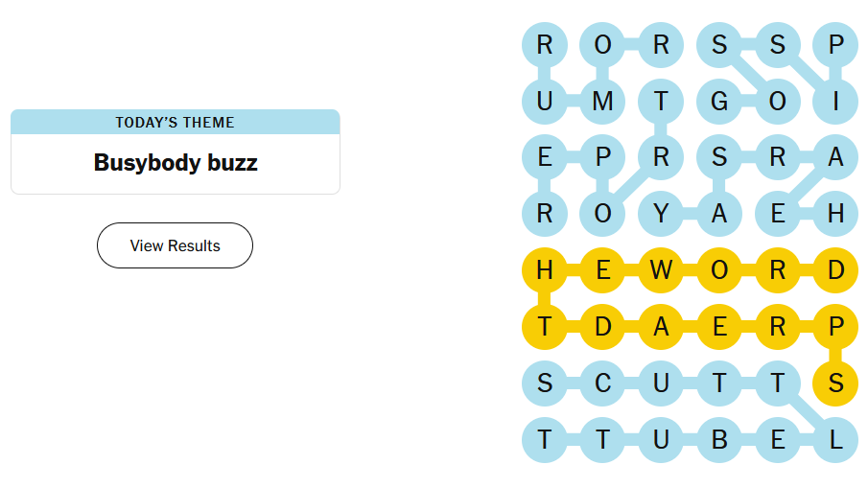Tap the letter B tile
Screen dimensions: 868x488
(718, 440)
